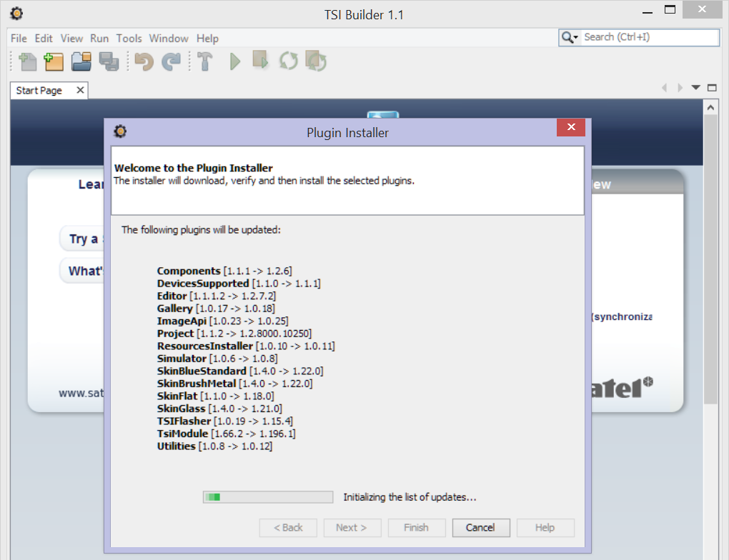Click the Save All disks icon
The image size is (729, 560).
click(109, 61)
